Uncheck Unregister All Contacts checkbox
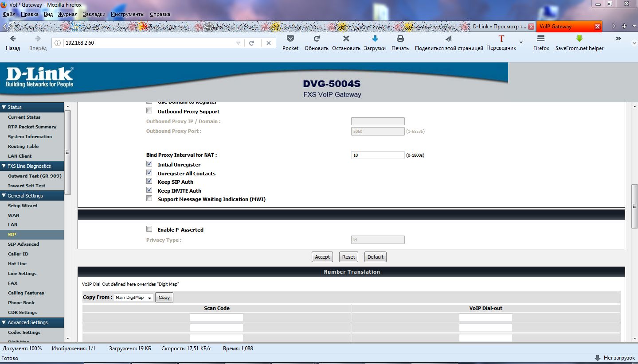Image resolution: width=638 pixels, height=364 pixels. [149, 173]
